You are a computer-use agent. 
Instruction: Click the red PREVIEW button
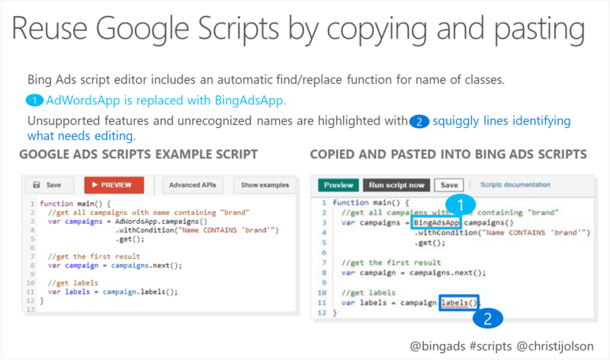point(114,185)
